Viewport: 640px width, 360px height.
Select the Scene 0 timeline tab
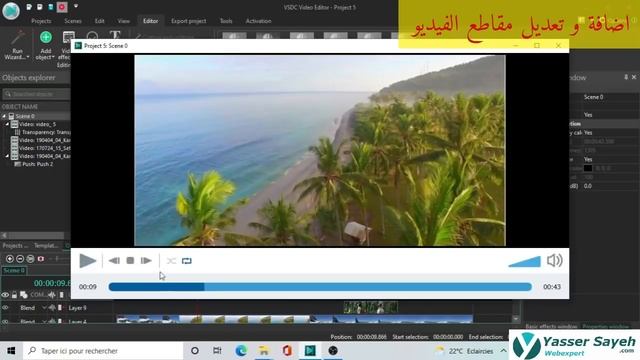click(14, 271)
